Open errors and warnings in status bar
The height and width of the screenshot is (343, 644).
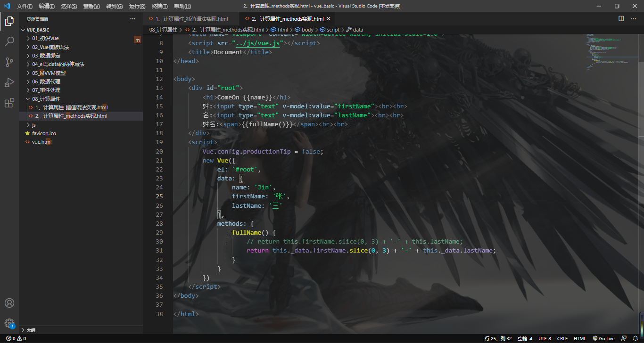coord(16,338)
